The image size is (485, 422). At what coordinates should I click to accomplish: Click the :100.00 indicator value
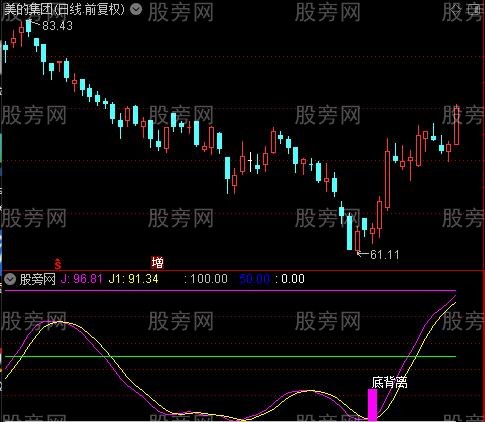(206, 279)
